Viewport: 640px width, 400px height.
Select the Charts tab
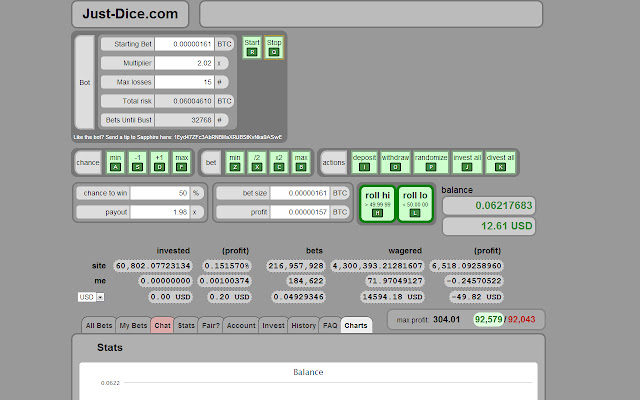pyautogui.click(x=356, y=325)
